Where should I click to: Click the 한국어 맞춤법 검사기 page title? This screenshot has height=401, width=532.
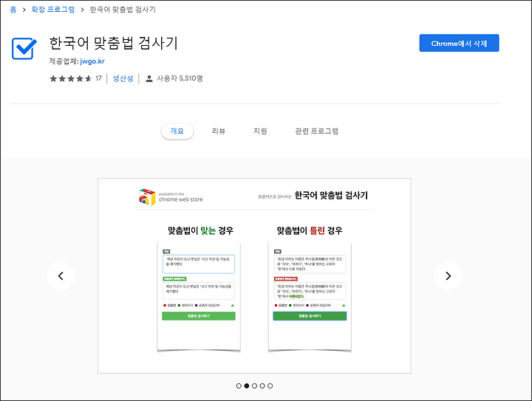pyautogui.click(x=114, y=44)
